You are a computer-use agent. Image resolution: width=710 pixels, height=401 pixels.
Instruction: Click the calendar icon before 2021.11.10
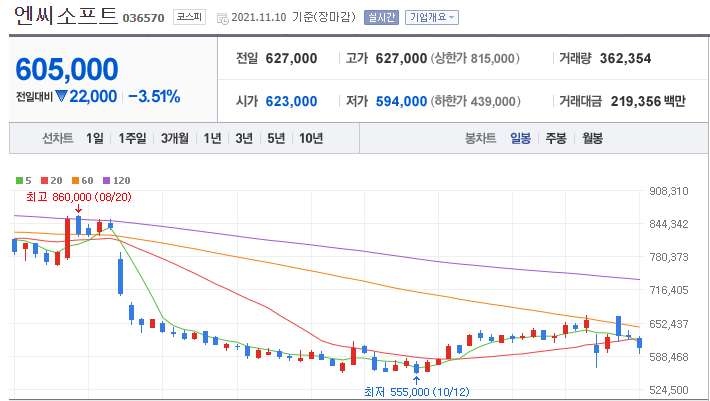pyautogui.click(x=222, y=19)
